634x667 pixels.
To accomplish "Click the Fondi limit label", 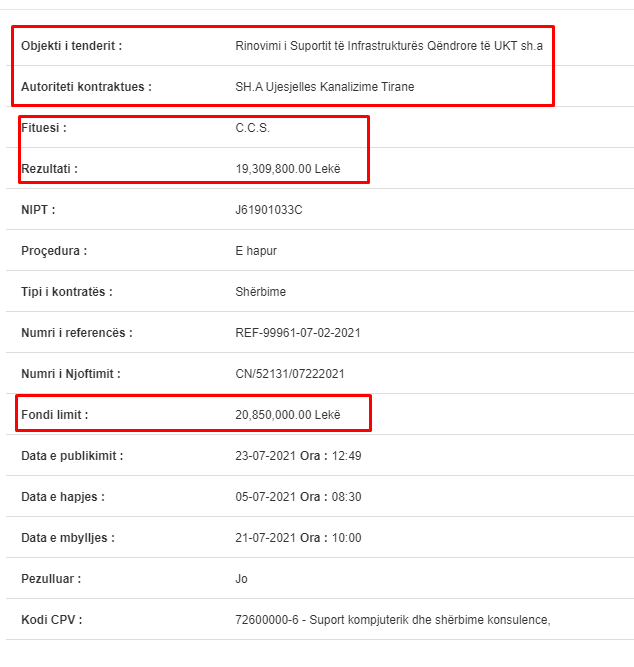I will (x=54, y=415).
